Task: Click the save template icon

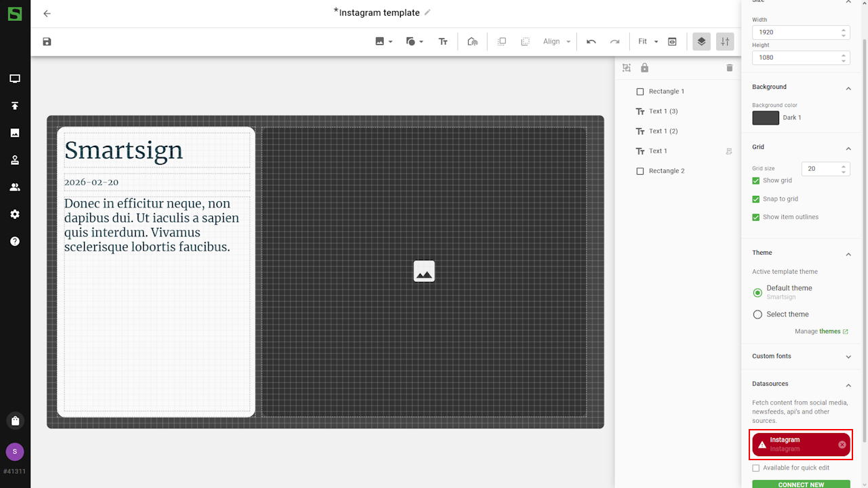Action: click(47, 42)
